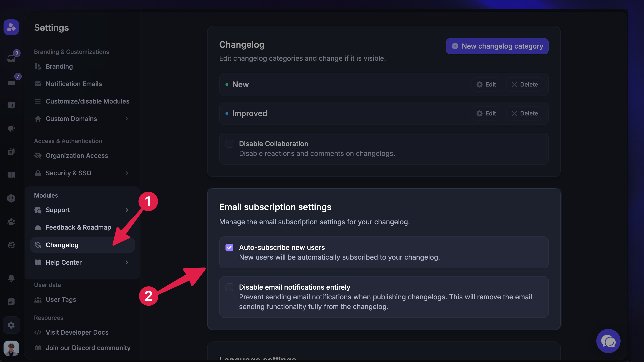Click the Discord icon beside Join our Discord
The width and height of the screenshot is (644, 362).
pyautogui.click(x=38, y=348)
